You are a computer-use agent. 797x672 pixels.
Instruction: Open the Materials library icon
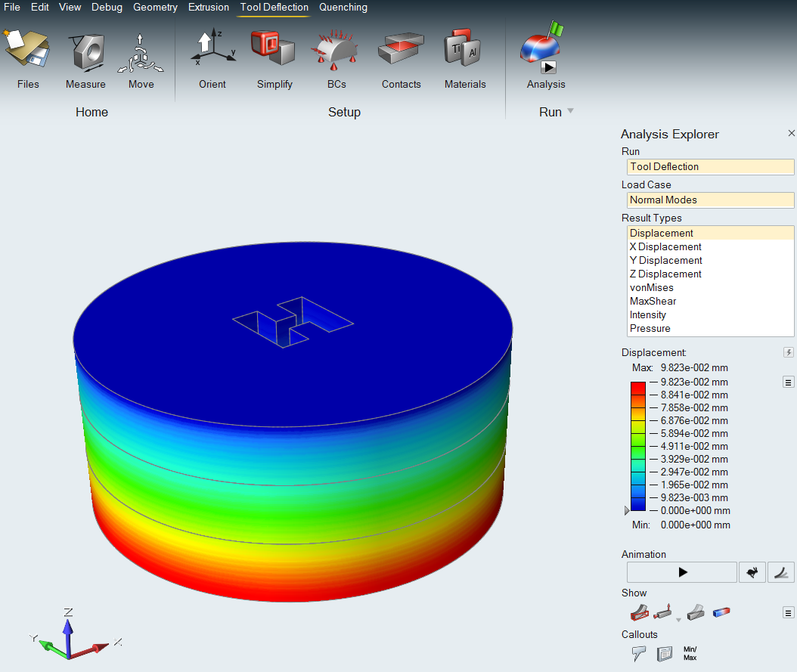point(464,51)
